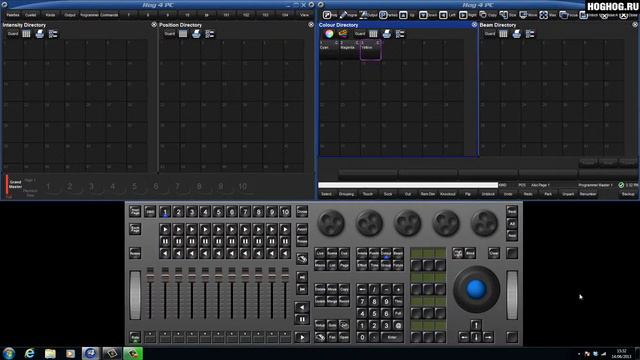Click the Up arrow window toolbar icon

point(403,15)
